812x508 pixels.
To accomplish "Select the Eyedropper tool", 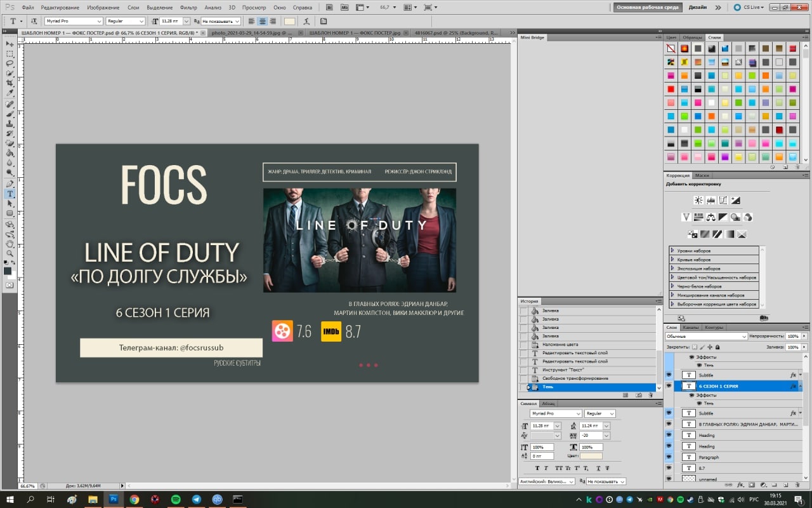I will coord(10,93).
